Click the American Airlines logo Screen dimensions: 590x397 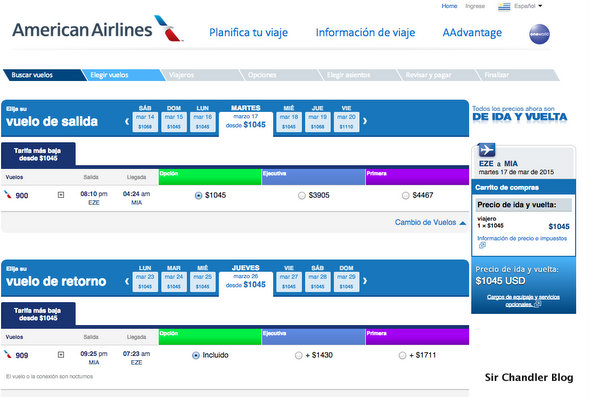pos(97,29)
